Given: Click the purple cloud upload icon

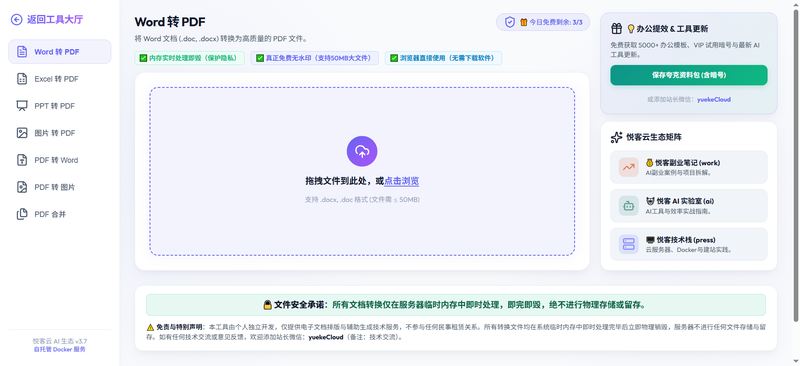Looking at the screenshot, I should pyautogui.click(x=362, y=151).
